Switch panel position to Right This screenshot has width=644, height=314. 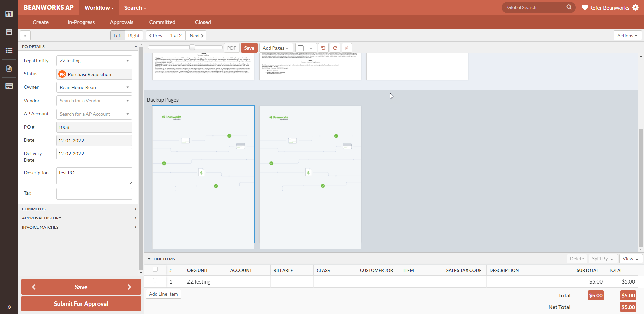(134, 36)
